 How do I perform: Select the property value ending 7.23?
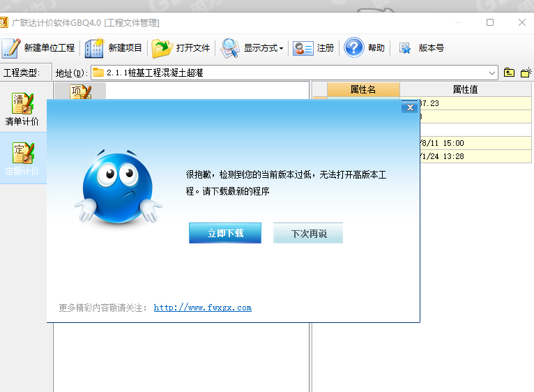click(x=475, y=104)
